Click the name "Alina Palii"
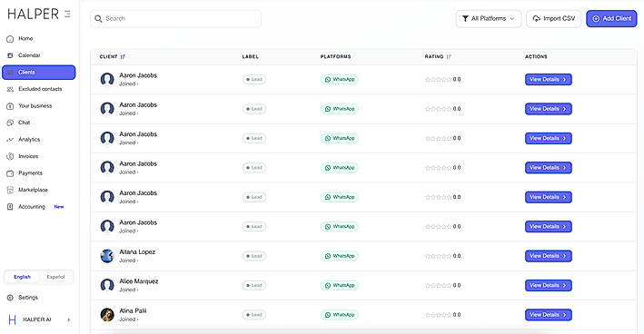Image resolution: width=644 pixels, height=334 pixels. pos(133,311)
